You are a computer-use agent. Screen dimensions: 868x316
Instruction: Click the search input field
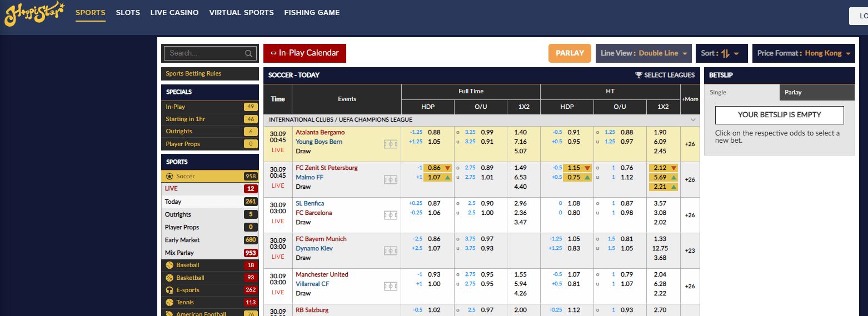coord(210,53)
